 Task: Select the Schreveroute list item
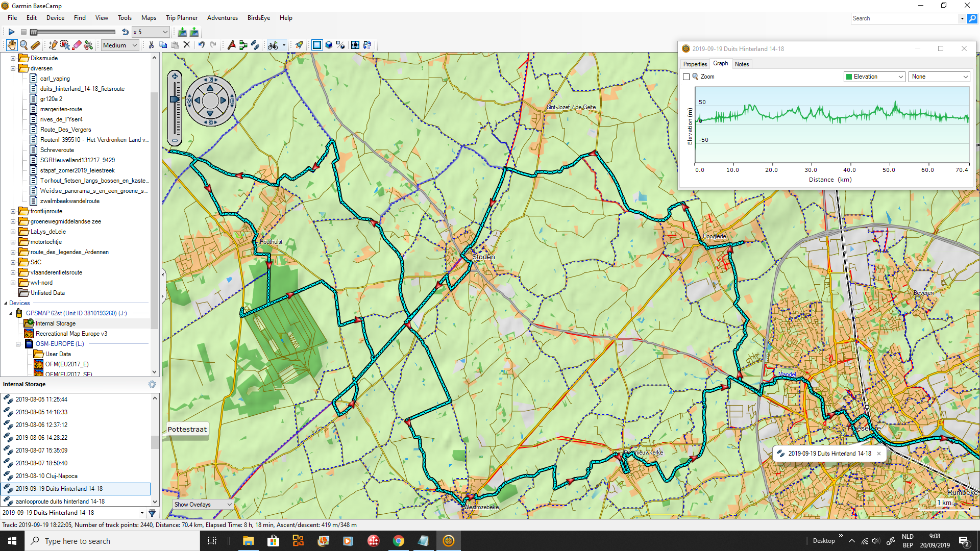pyautogui.click(x=57, y=150)
